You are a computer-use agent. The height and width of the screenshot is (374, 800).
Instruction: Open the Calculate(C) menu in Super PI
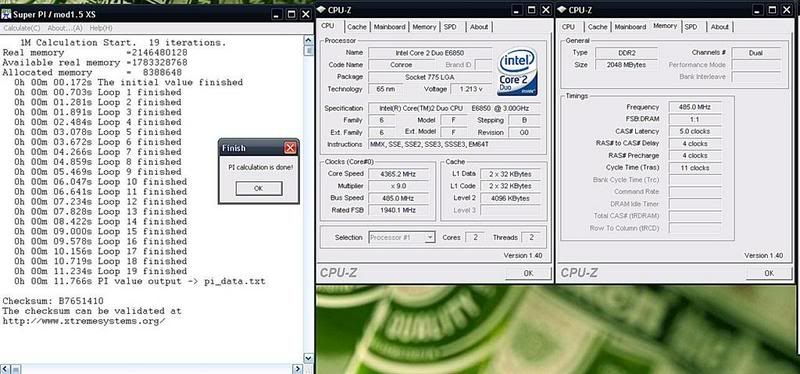point(21,28)
